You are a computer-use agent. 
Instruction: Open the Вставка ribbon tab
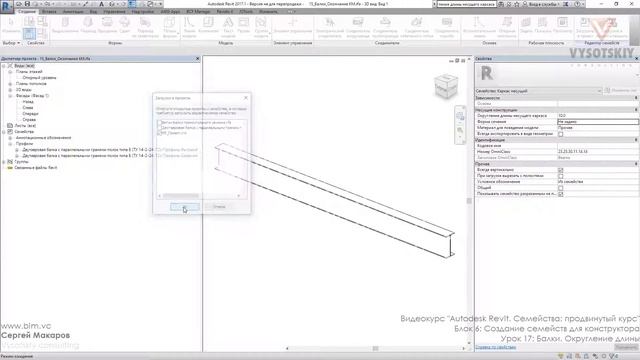click(x=49, y=11)
